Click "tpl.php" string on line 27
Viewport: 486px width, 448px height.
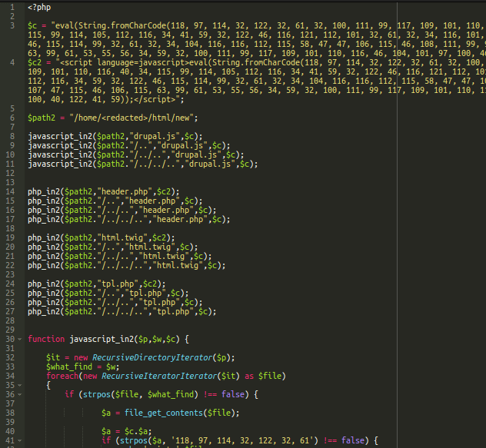coord(173,312)
